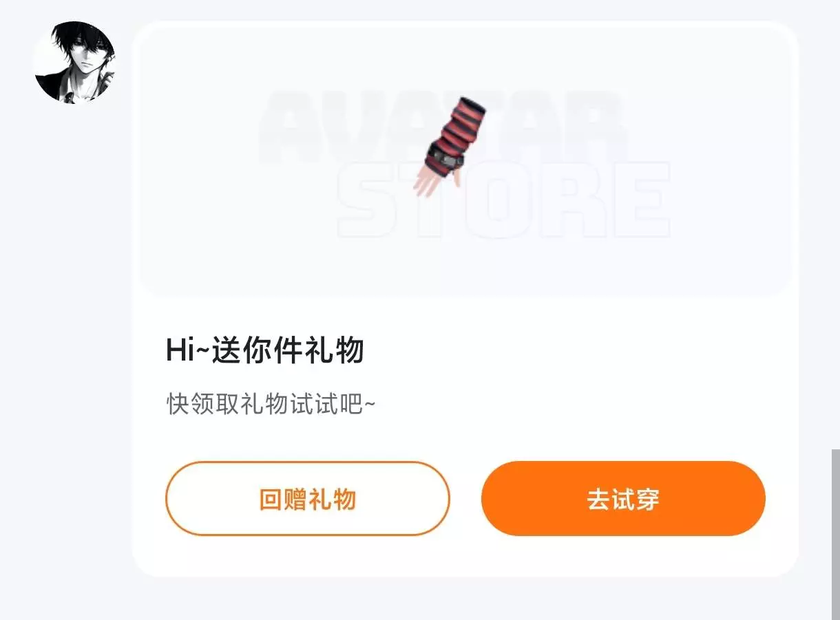Tap the white outlined return gift button
The image size is (840, 620).
tap(307, 498)
